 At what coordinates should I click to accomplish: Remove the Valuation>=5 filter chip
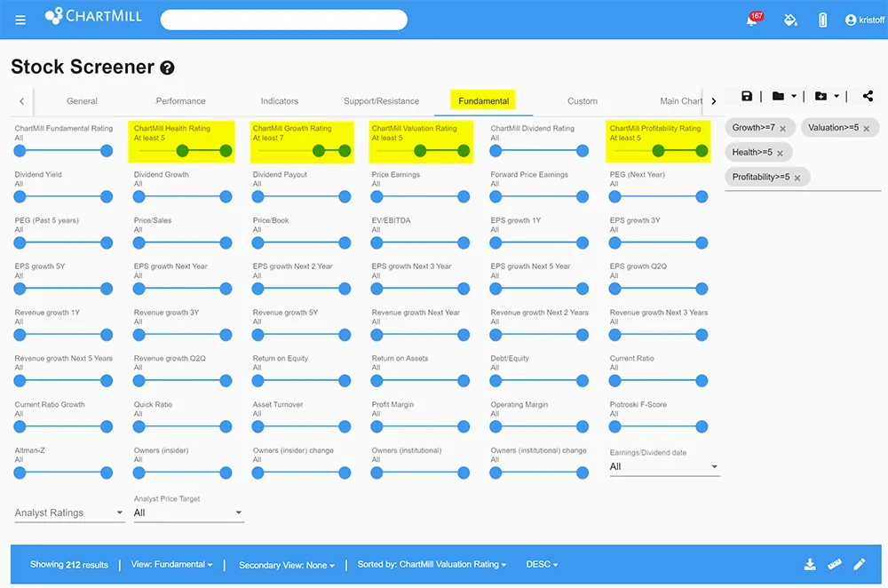click(x=867, y=129)
